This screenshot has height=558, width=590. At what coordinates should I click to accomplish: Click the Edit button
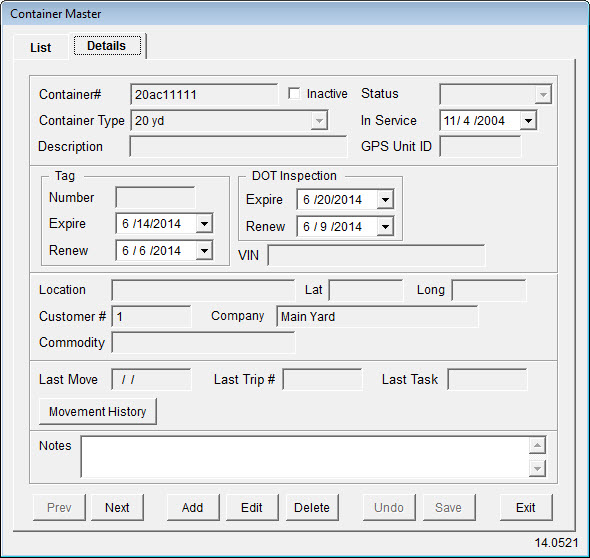tap(252, 508)
